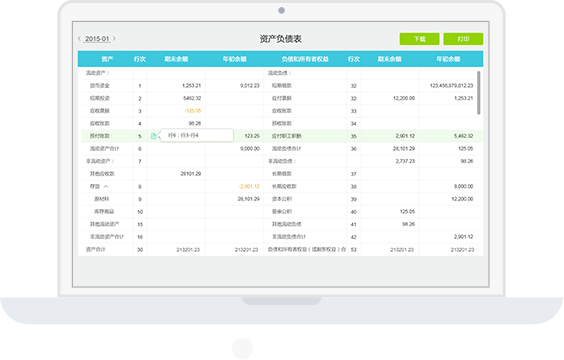Image resolution: width=564 pixels, height=360 pixels.
Task: Click the 资本公积 row label
Action: (x=282, y=199)
